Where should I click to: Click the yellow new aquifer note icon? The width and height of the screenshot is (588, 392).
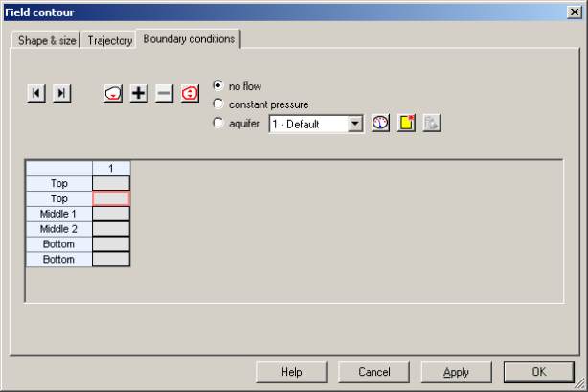pos(406,124)
